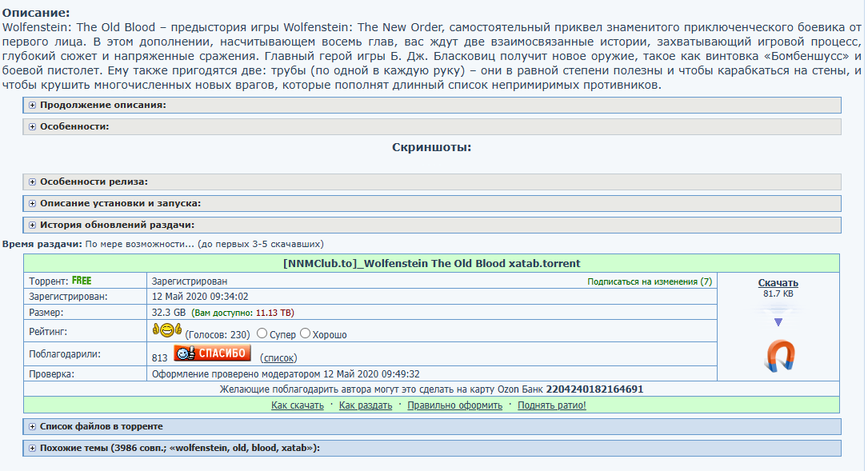Click the Описание heading
Image resolution: width=868 pixels, height=471 pixels.
coord(36,13)
